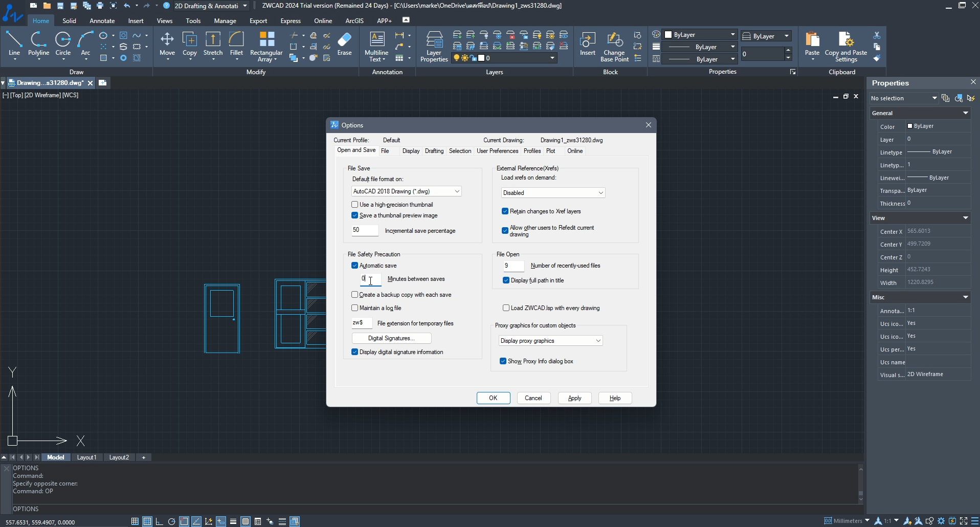Toggle Display digital signature information

[x=354, y=352]
